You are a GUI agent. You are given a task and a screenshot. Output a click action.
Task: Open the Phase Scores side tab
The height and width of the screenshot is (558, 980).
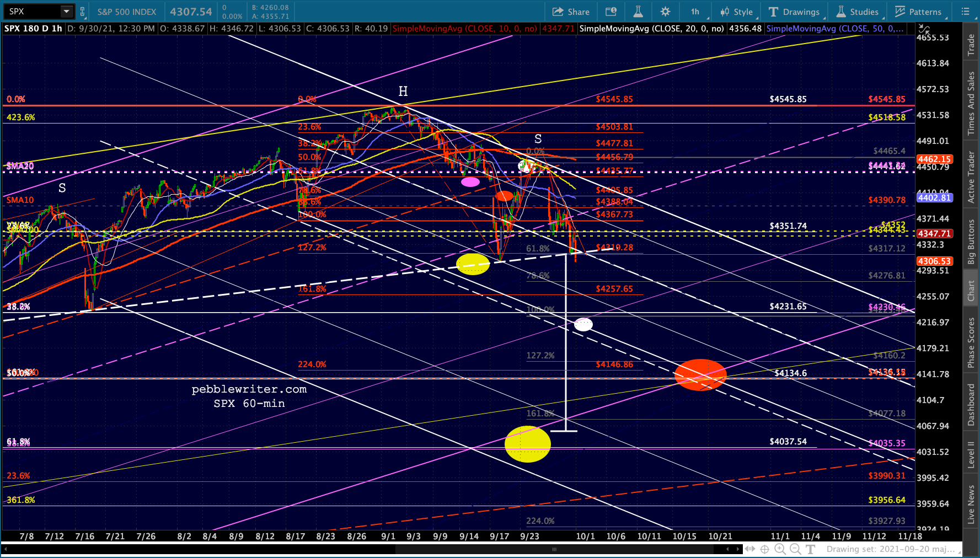(971, 343)
